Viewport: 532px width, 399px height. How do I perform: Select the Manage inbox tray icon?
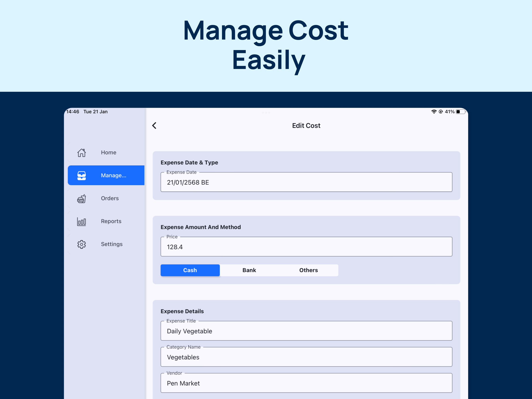click(82, 175)
